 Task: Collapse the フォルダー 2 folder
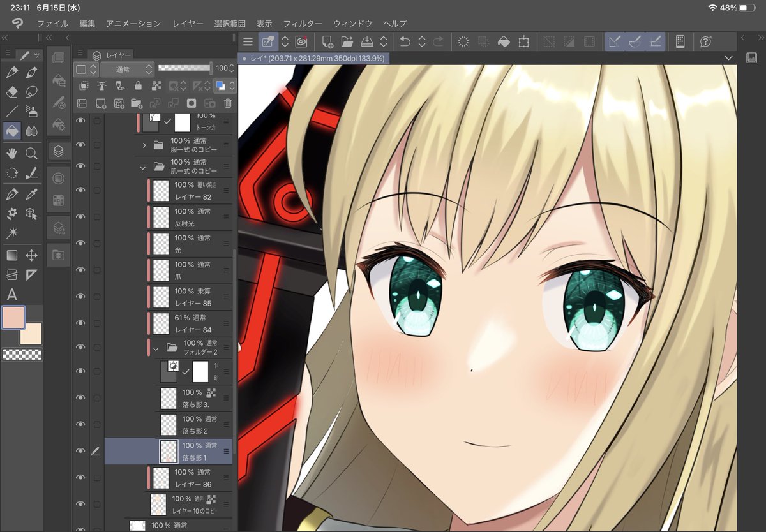156,349
